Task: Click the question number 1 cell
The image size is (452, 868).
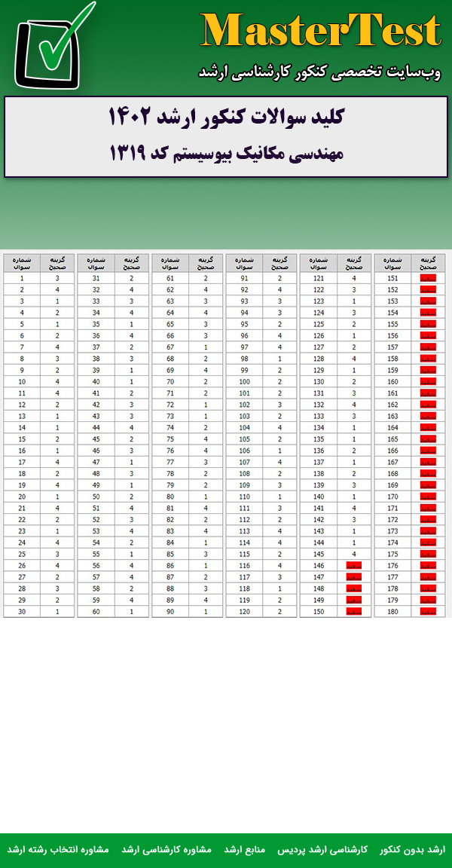Action: click(23, 278)
